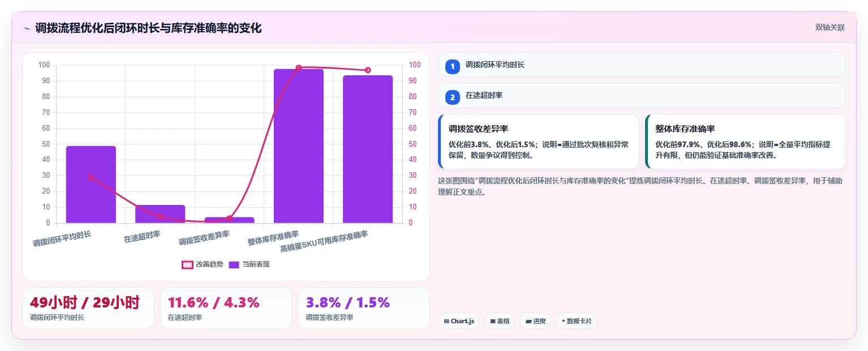Click the description paragraph starting 这张图围绕
The height and width of the screenshot is (351, 868).
coord(642,186)
